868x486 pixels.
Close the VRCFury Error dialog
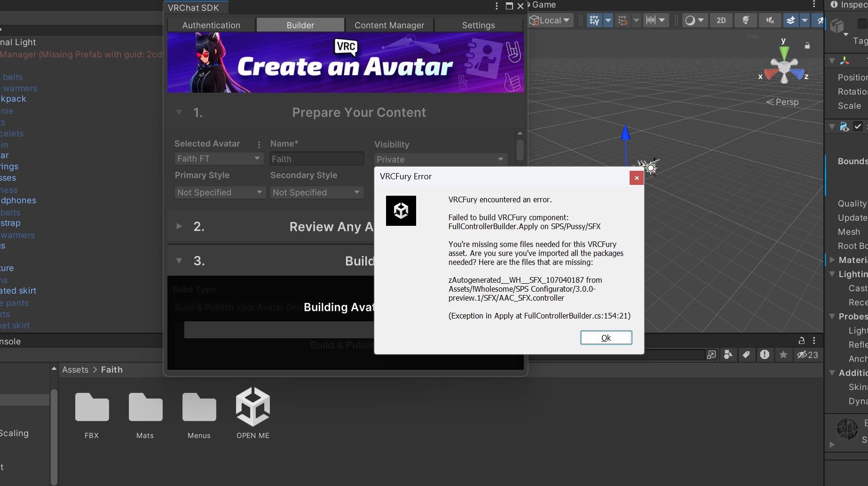click(637, 178)
